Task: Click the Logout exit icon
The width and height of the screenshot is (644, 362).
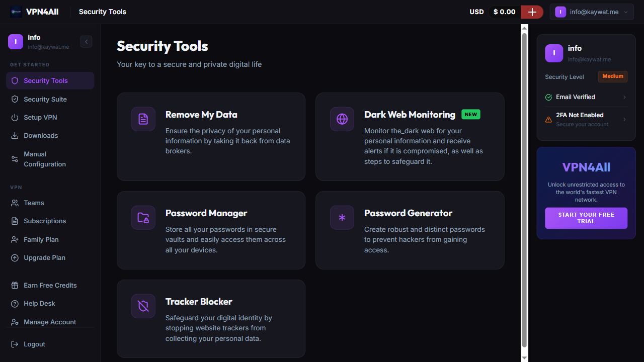Action: coord(15,344)
